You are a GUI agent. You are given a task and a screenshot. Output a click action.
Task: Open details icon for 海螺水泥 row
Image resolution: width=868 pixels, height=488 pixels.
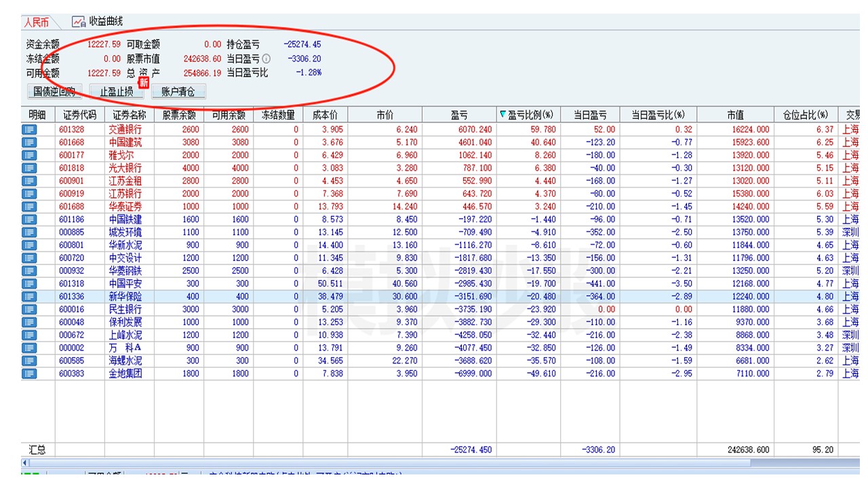click(x=29, y=361)
